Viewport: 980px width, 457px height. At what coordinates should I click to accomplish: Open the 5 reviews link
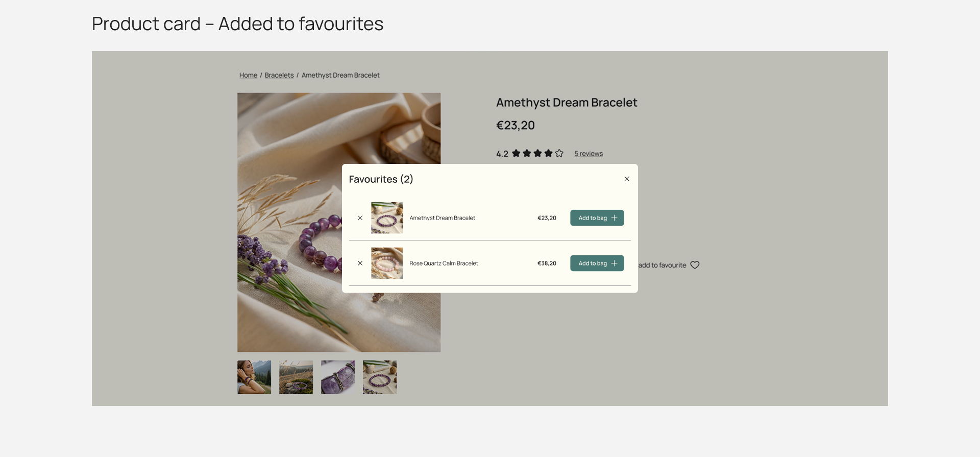pos(589,154)
